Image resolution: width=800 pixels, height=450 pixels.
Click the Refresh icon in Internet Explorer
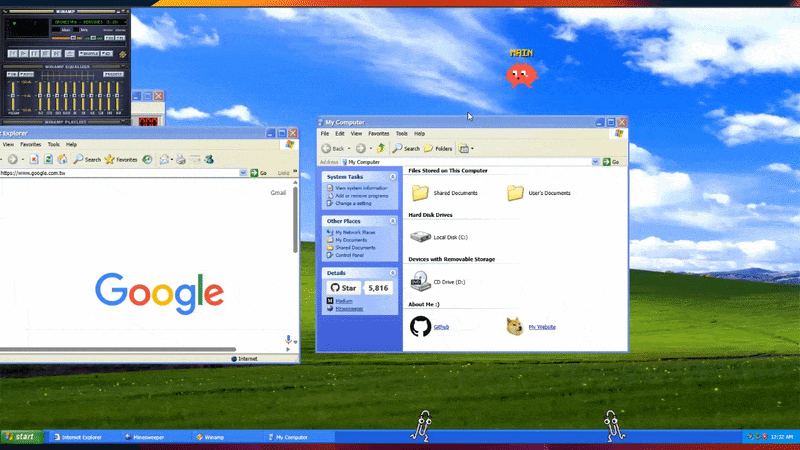(x=48, y=160)
